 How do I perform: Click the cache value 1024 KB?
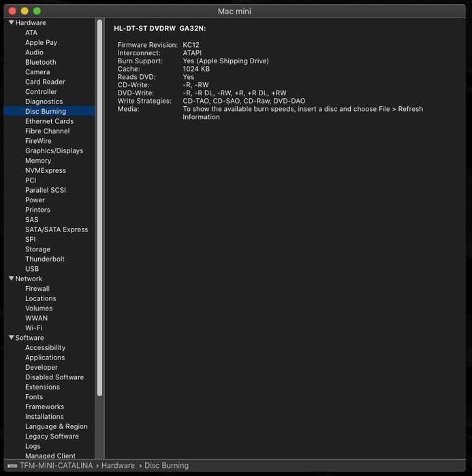coord(196,69)
